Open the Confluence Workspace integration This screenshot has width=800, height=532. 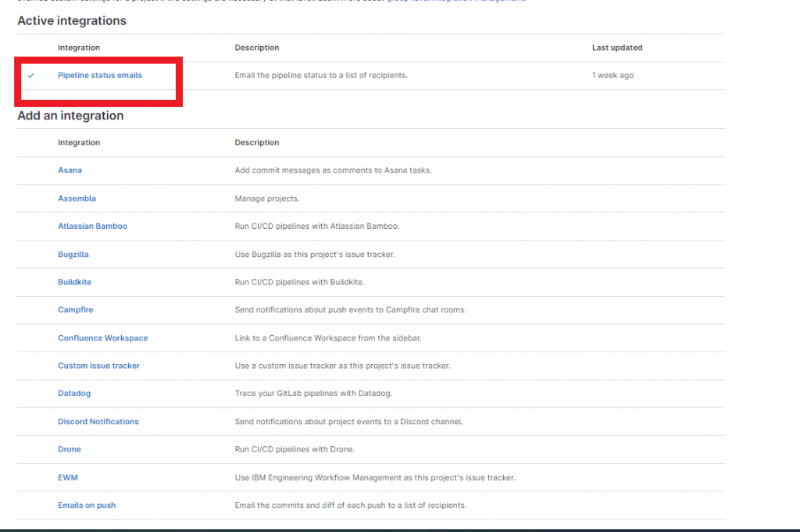(103, 337)
